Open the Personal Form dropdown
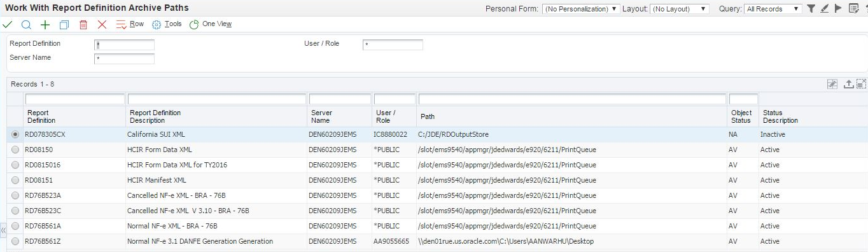This screenshot has height=252, width=868. pos(581,9)
